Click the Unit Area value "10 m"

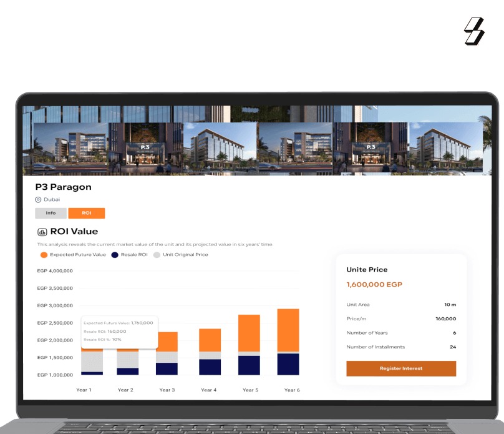[x=450, y=305]
